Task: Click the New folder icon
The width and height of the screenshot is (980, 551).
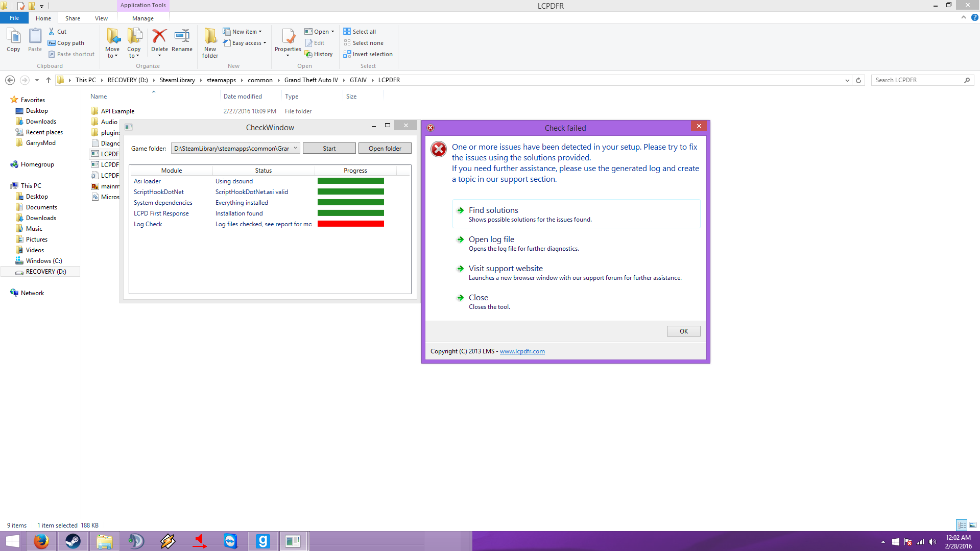Action: coord(210,37)
